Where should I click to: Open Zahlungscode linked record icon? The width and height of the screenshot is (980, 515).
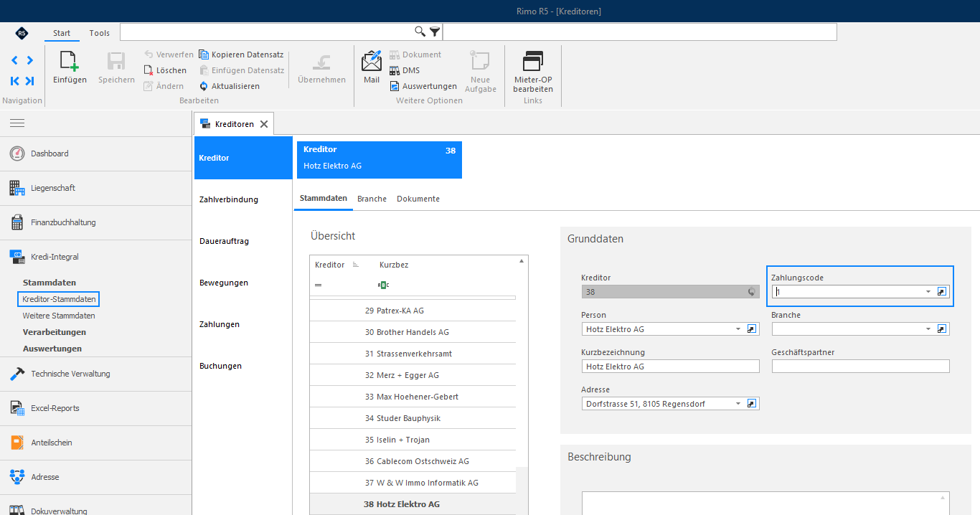942,292
